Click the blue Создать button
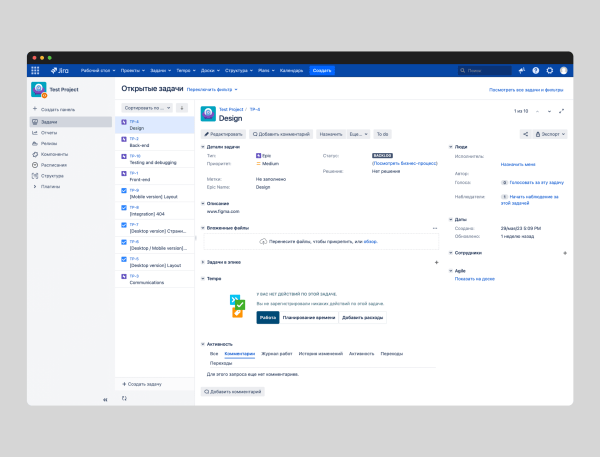The width and height of the screenshot is (600, 457). [321, 71]
